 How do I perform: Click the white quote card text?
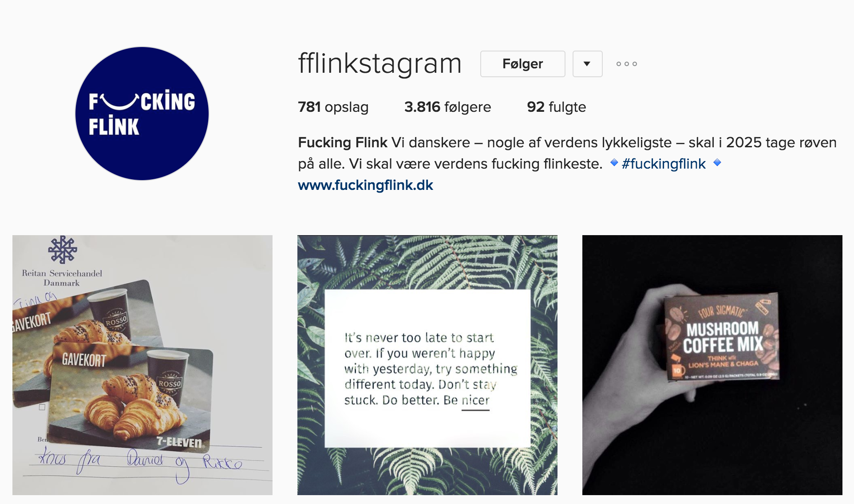(x=431, y=369)
